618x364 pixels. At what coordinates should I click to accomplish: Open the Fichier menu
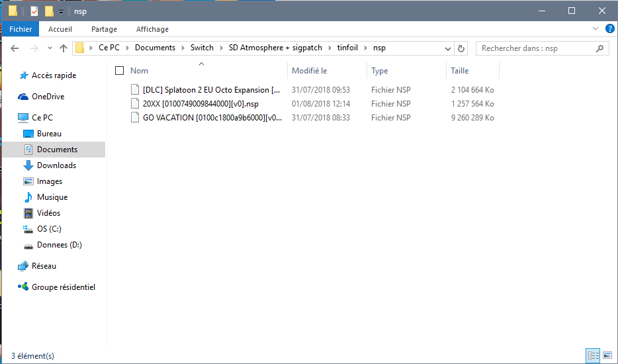point(21,29)
